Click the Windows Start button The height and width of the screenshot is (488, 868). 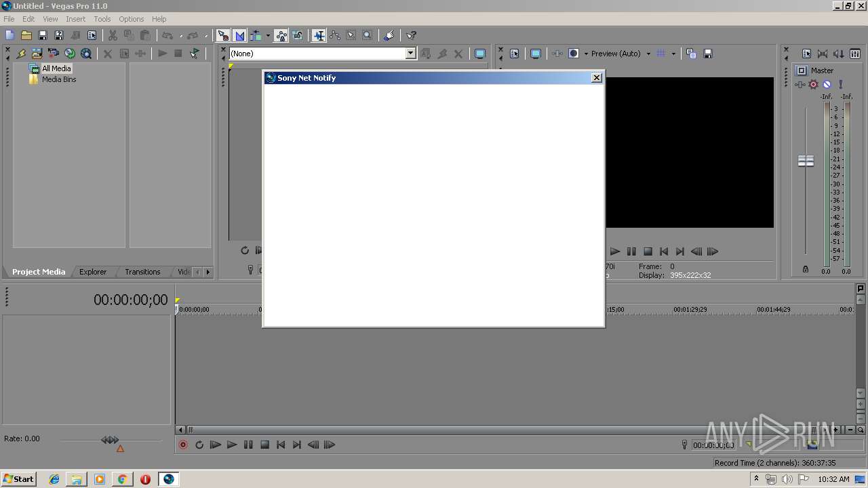click(x=19, y=479)
